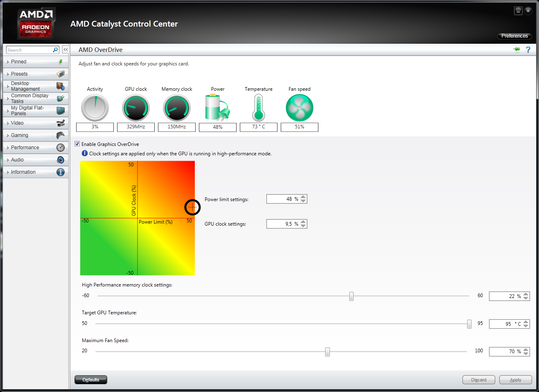Open the Preferences menu
The width and height of the screenshot is (539, 392).
point(514,36)
